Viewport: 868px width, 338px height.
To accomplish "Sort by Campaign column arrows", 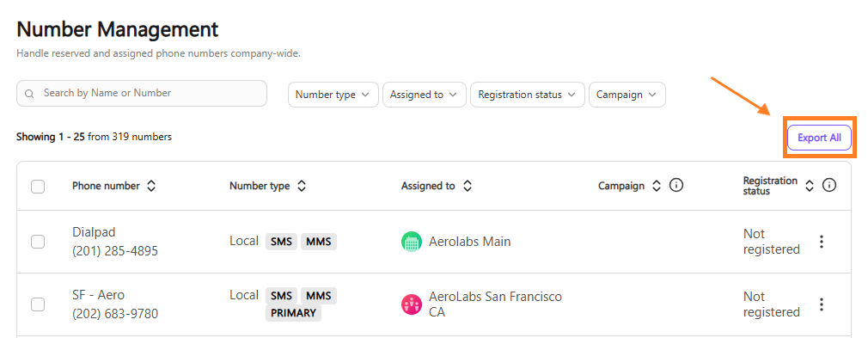I will click(657, 186).
